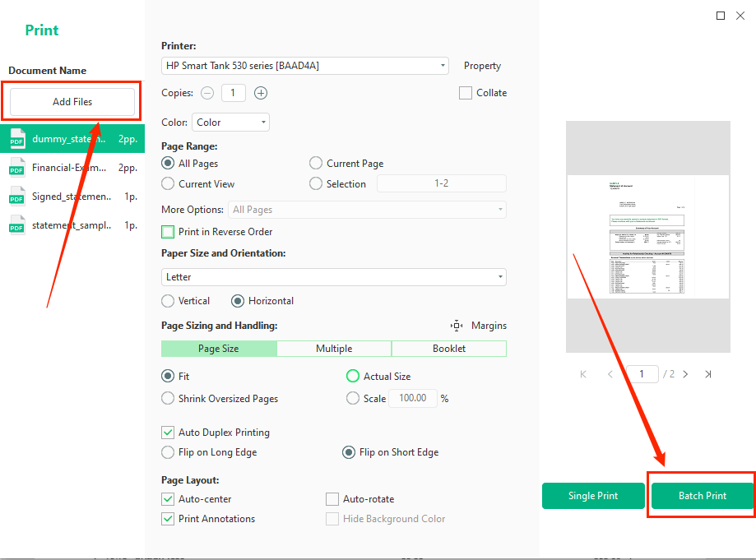
Task: Select the Signed_statemen.. file row
Action: (72, 197)
